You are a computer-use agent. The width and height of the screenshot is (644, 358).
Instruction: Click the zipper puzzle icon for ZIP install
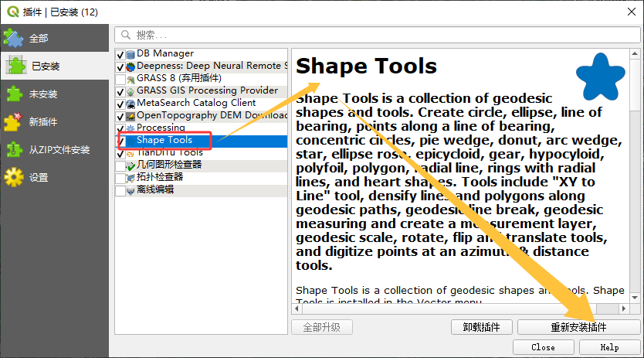(x=14, y=150)
